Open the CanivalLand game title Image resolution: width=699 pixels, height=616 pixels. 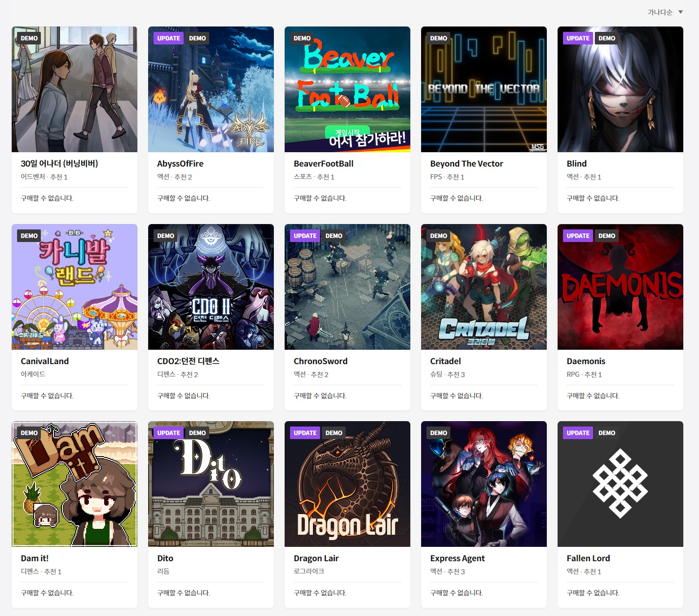tap(45, 361)
